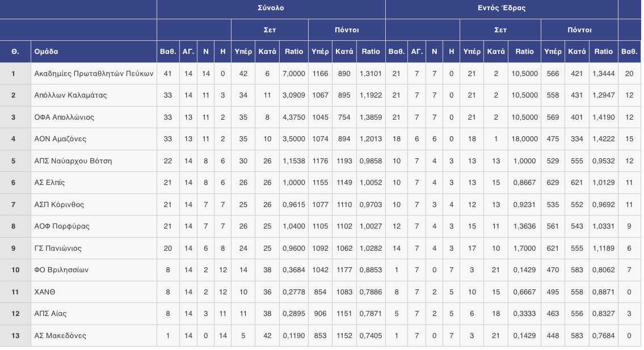
Task: Select team ΑΣ Ελπίς
Action: [49, 183]
